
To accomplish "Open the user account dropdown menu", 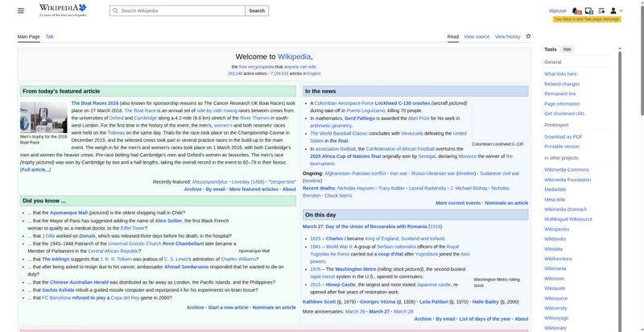I will (616, 10).
